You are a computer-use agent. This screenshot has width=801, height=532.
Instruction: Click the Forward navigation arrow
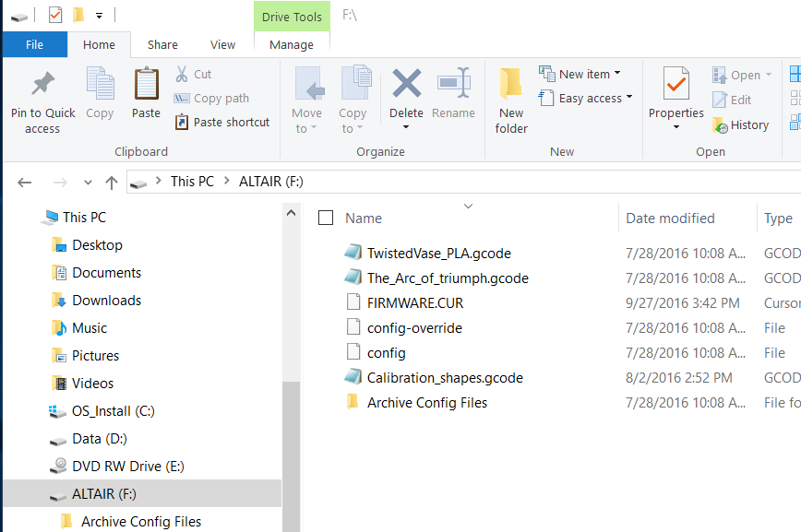[x=60, y=183]
